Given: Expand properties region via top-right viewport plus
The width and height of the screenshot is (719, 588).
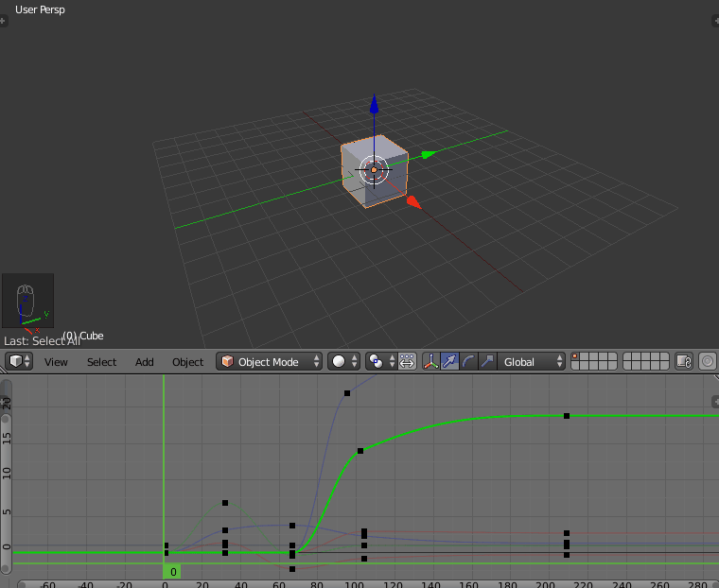Looking at the screenshot, I should pos(715,21).
